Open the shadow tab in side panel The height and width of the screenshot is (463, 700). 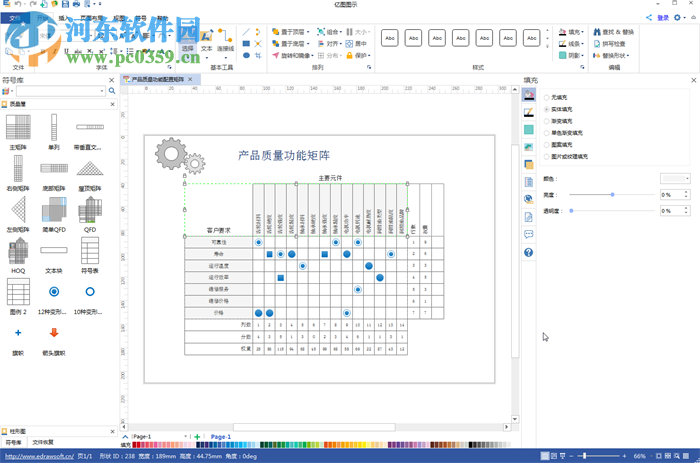[529, 129]
